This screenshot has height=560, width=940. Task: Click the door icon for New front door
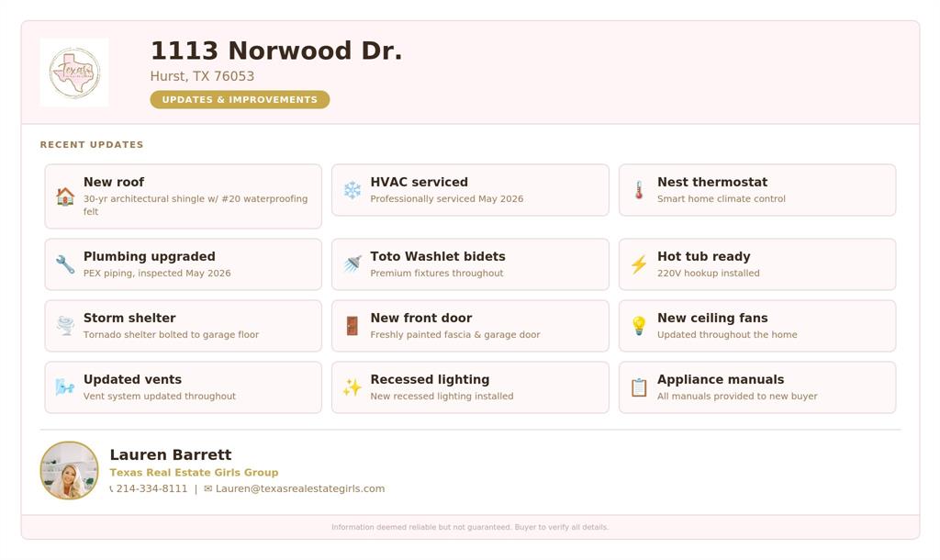point(352,326)
